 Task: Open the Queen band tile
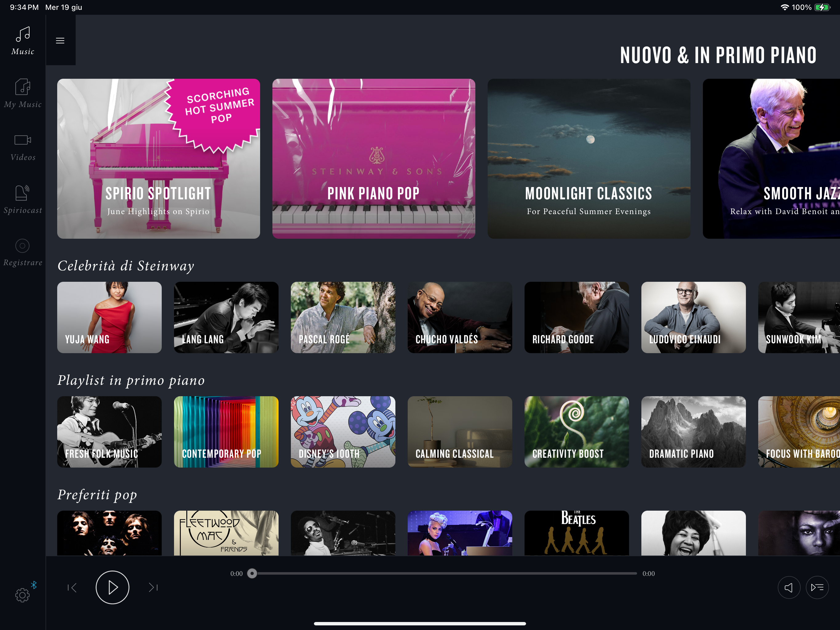tap(109, 533)
